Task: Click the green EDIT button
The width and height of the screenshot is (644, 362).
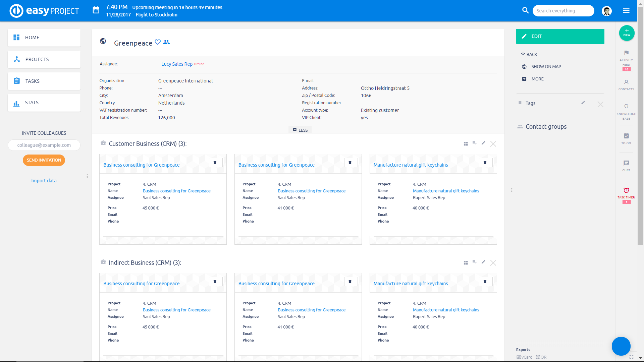Action: pyautogui.click(x=560, y=36)
